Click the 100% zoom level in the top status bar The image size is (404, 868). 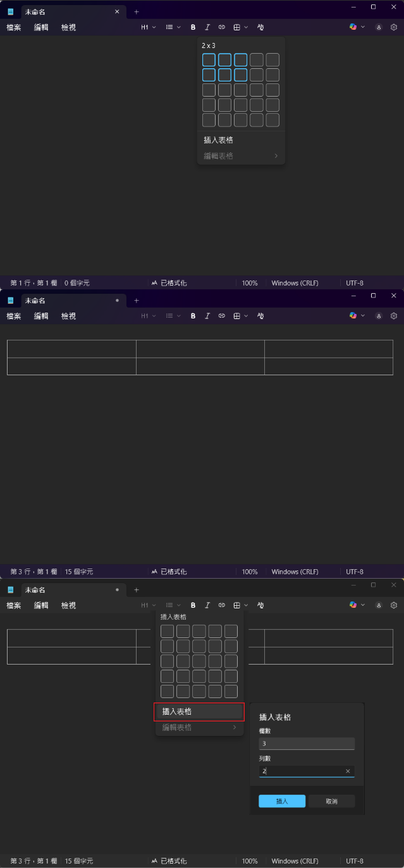tap(250, 283)
